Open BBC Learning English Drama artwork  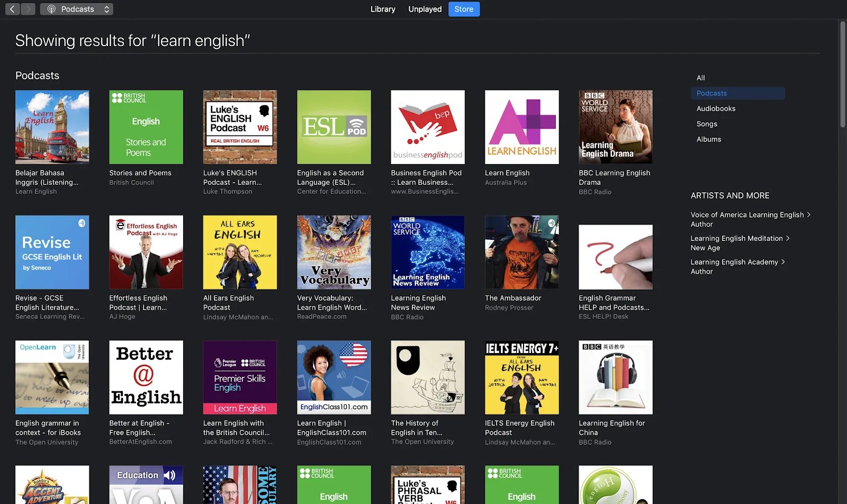tap(616, 127)
